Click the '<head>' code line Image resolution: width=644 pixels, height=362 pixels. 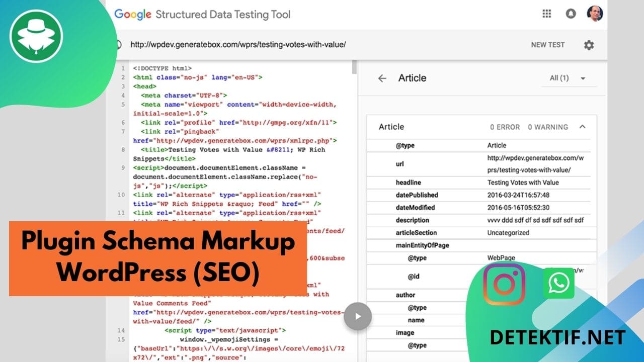pos(144,86)
